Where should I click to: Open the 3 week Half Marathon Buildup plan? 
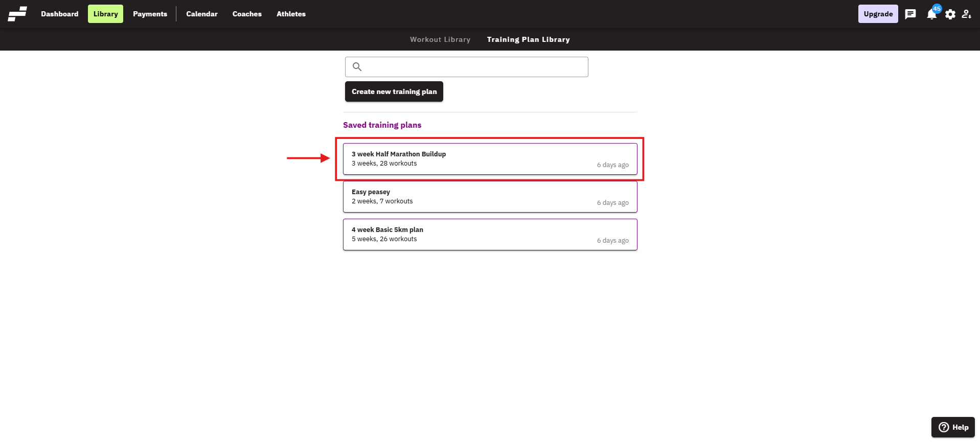pos(490,159)
